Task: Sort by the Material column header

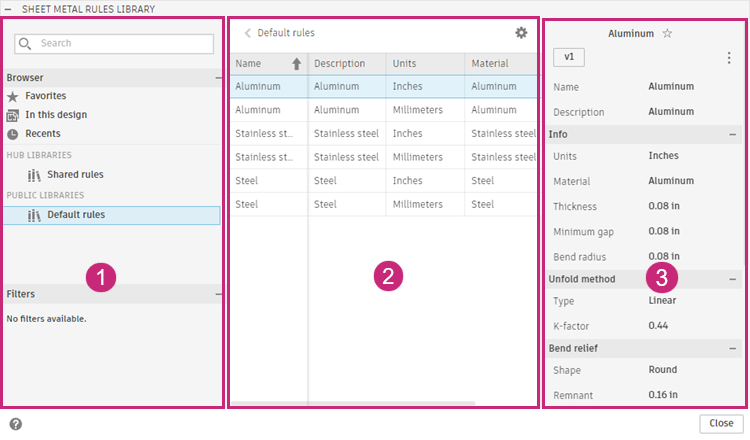Action: [500, 64]
